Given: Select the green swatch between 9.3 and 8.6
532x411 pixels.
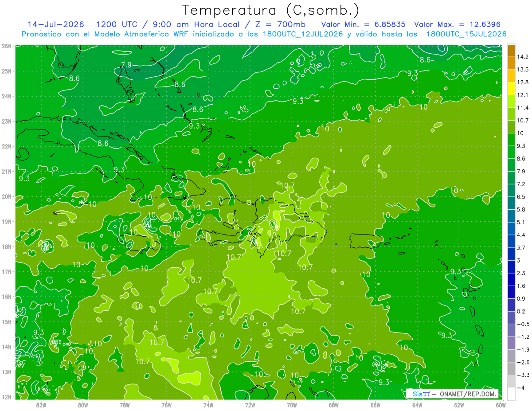Looking at the screenshot, I should click(x=511, y=152).
